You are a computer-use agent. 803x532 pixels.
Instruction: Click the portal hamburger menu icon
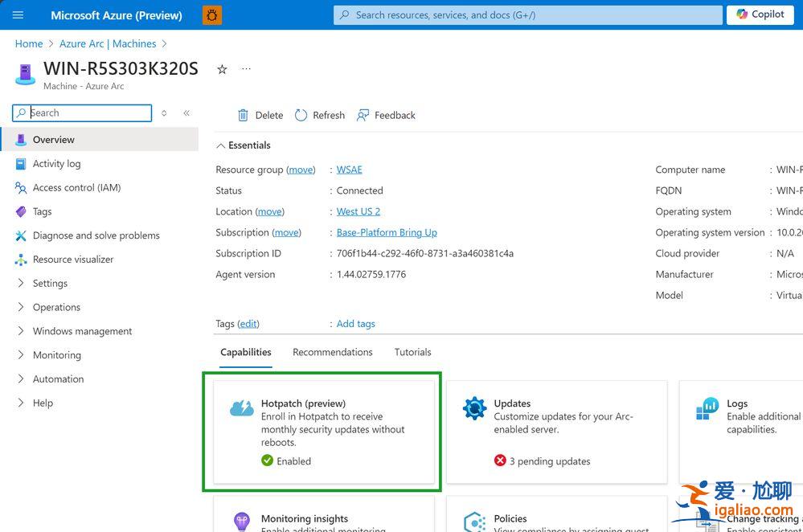pyautogui.click(x=18, y=14)
